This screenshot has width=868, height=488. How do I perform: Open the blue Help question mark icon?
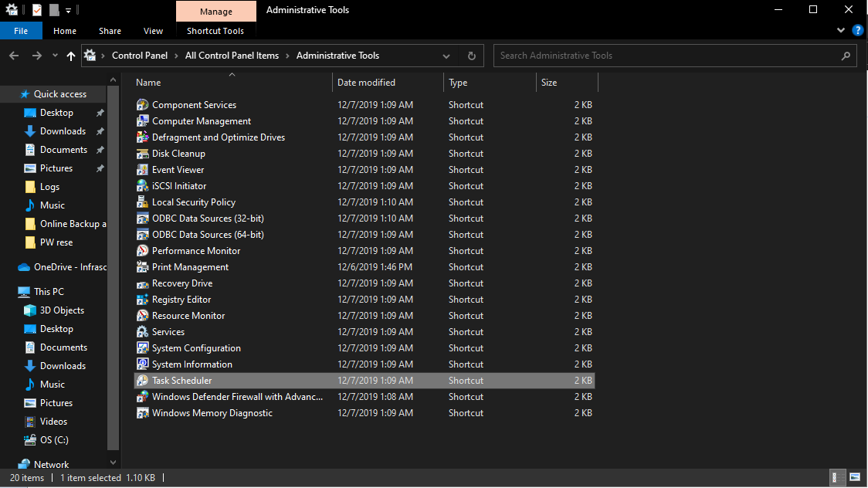(x=857, y=30)
